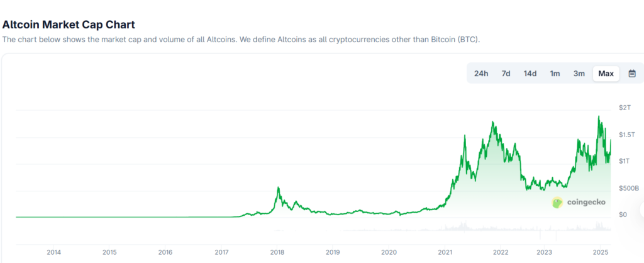This screenshot has width=644, height=263.
Task: Click the late 2021 peak on chart
Action: click(x=492, y=122)
